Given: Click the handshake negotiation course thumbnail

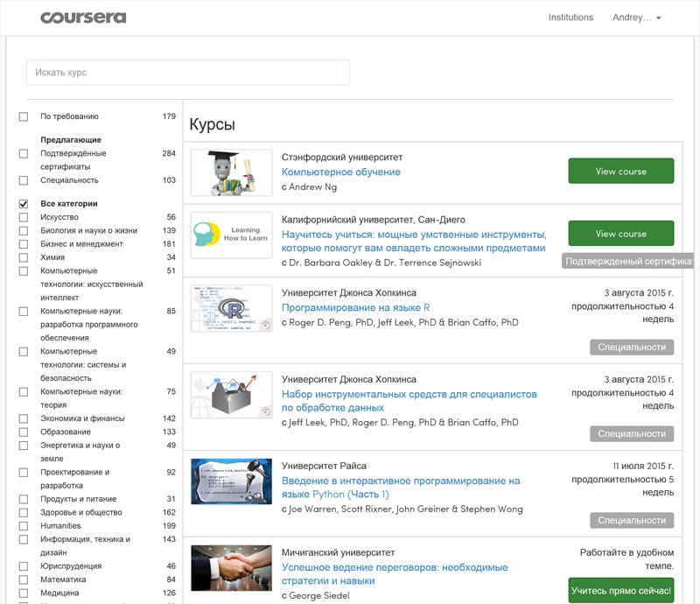Looking at the screenshot, I should point(230,566).
